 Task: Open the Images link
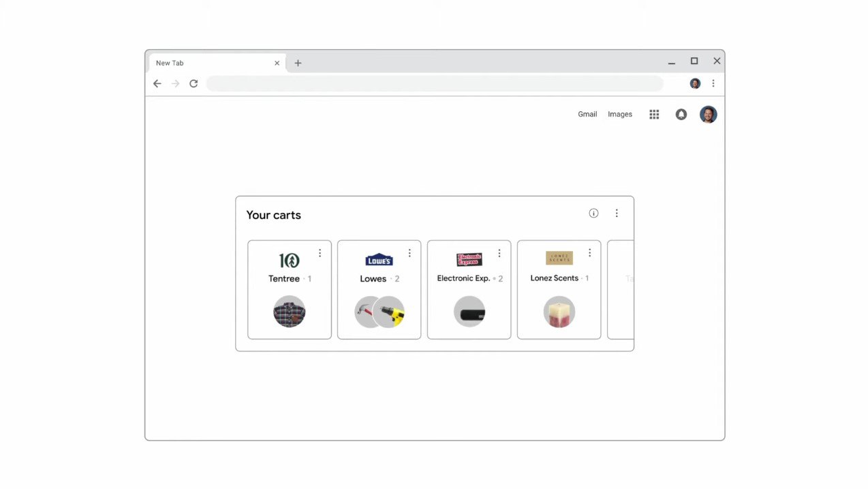[x=620, y=115]
